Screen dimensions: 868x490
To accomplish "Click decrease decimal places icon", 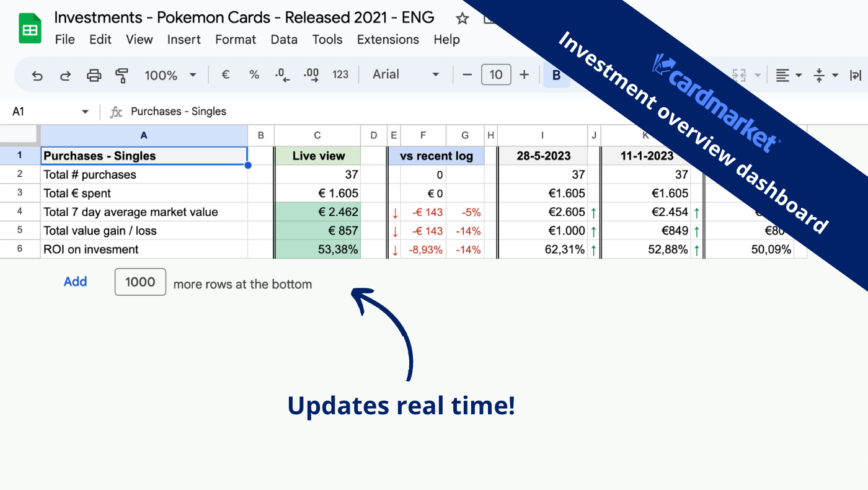I will [x=282, y=76].
